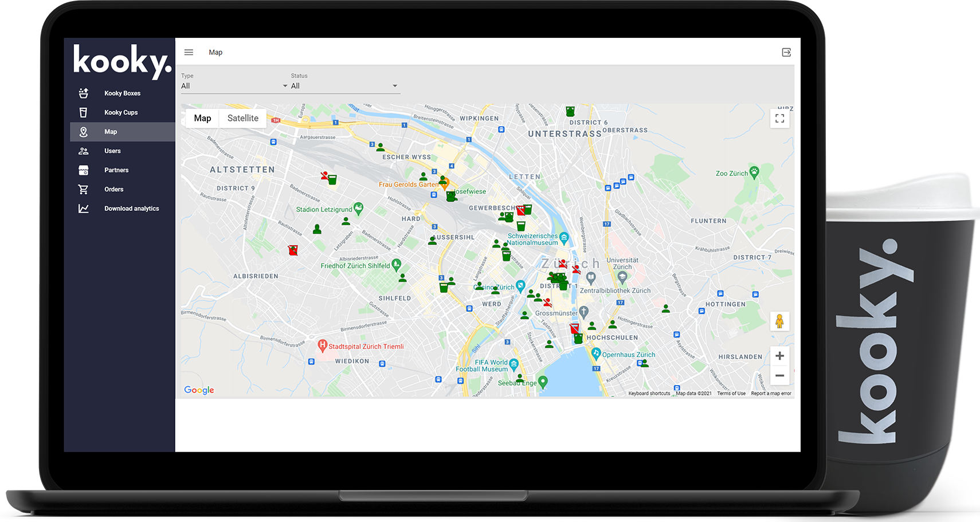Click the red box marker near Hochschulen
Screen dimensions: 980x522
574,328
